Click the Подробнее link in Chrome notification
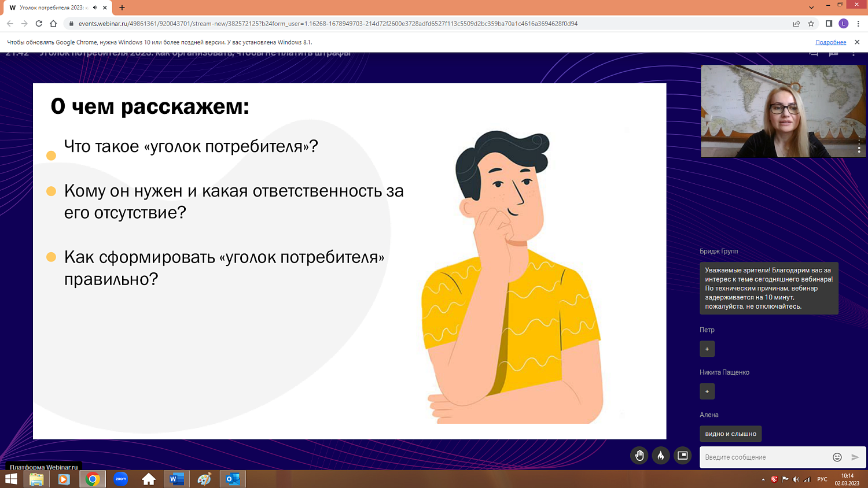Screen dimensions: 868x488 (831, 42)
